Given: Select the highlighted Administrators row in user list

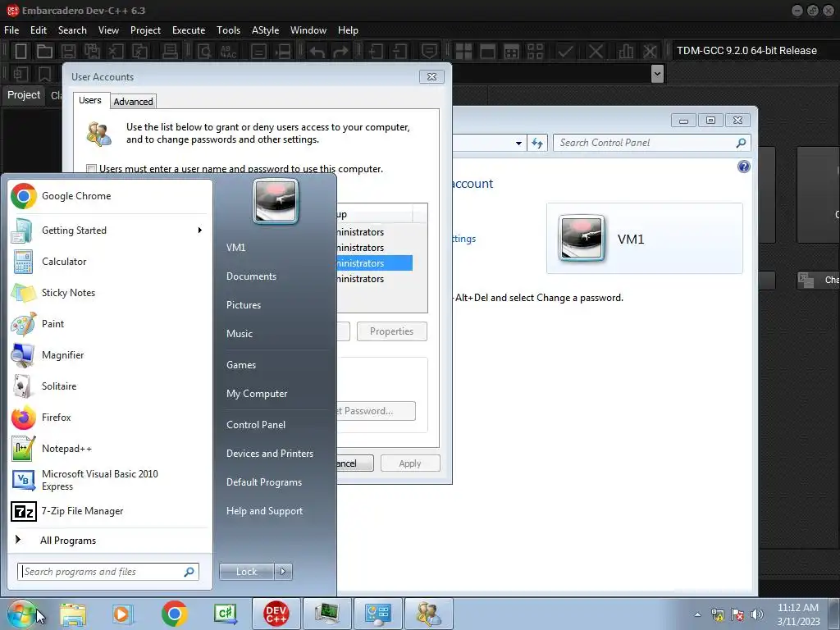Looking at the screenshot, I should coord(374,263).
